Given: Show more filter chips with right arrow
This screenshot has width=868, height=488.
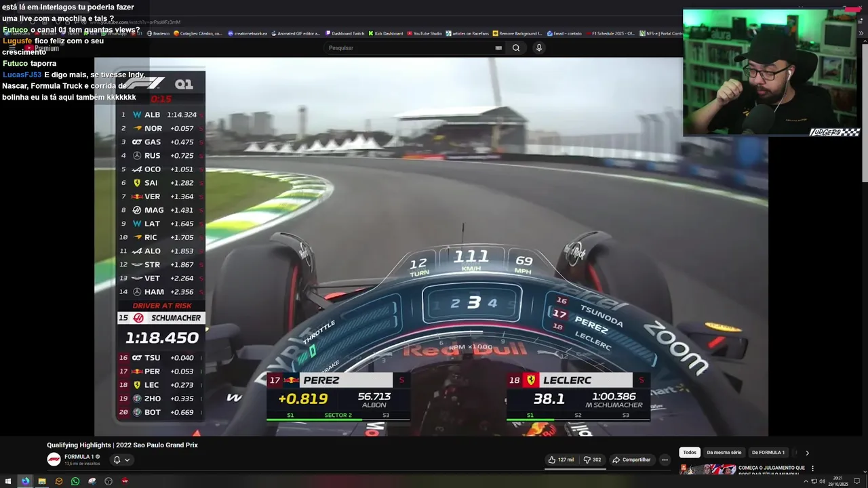Looking at the screenshot, I should pos(807,453).
